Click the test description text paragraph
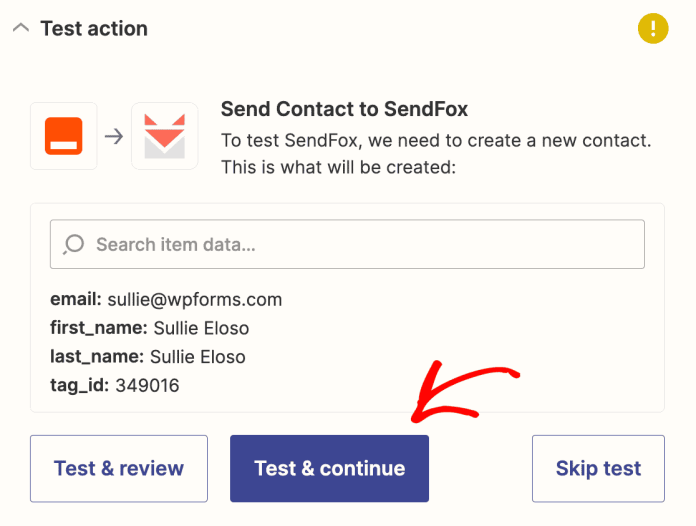Screen dimensions: 696x526 [x=435, y=154]
